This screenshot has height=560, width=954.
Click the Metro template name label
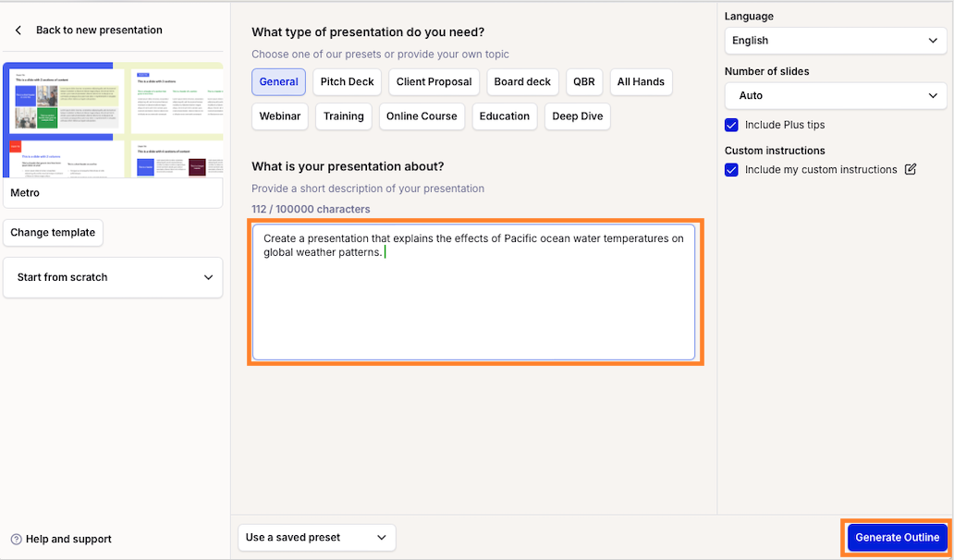coord(25,193)
